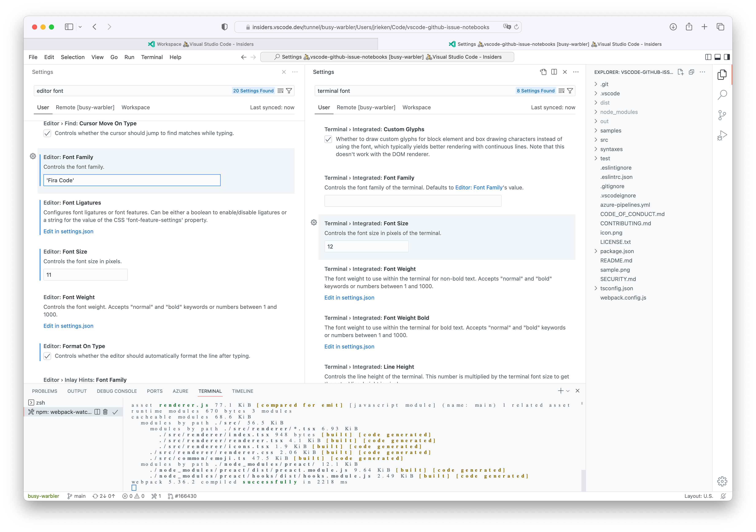
Task: Open the new terminal launch profile dropdown
Action: 568,391
